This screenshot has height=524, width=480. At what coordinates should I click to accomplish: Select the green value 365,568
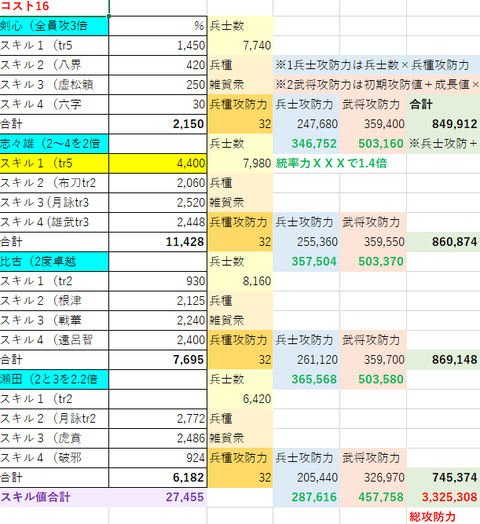point(306,379)
